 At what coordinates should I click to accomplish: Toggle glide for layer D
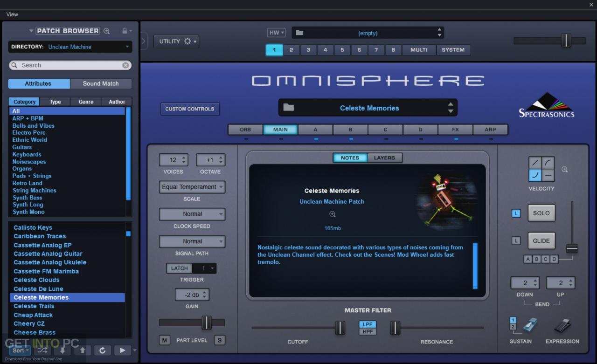tap(555, 259)
